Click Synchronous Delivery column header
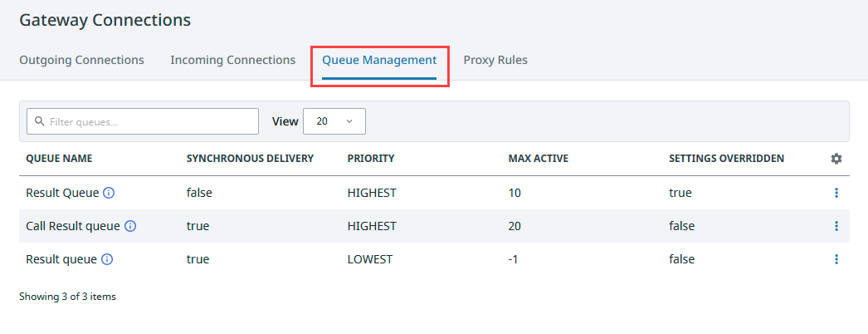868x334 pixels. pos(251,159)
